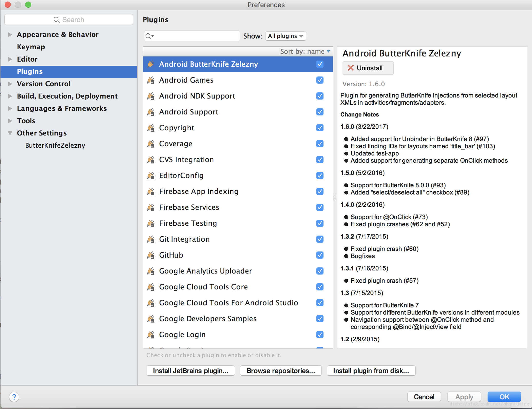
Task: Select the Google Developers Samples row
Action: pos(238,319)
